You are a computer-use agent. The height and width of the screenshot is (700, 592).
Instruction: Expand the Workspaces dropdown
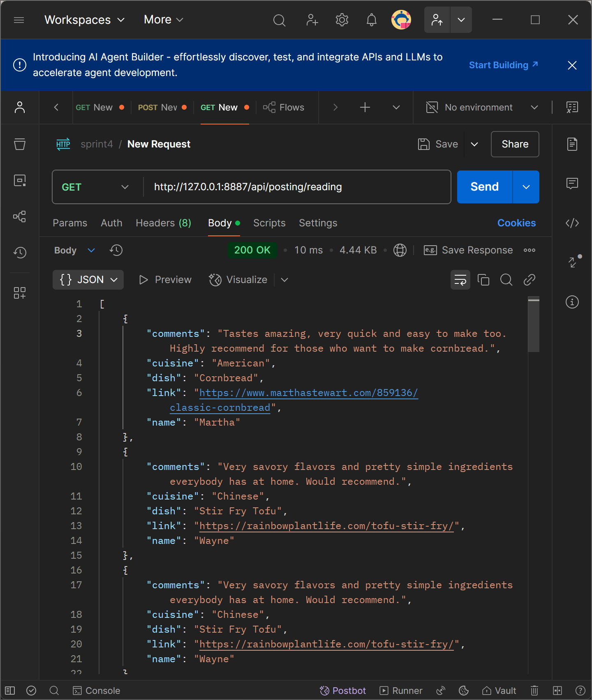pyautogui.click(x=84, y=20)
